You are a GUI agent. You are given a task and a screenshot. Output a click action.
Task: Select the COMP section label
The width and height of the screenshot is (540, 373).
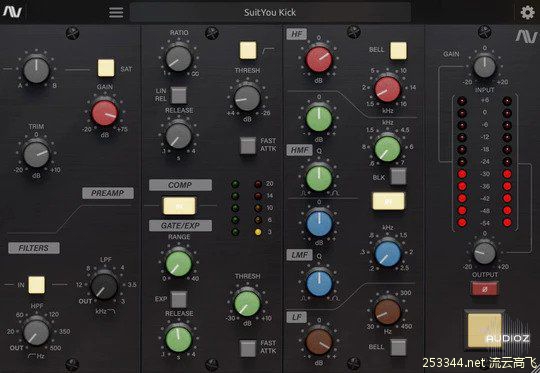point(180,185)
